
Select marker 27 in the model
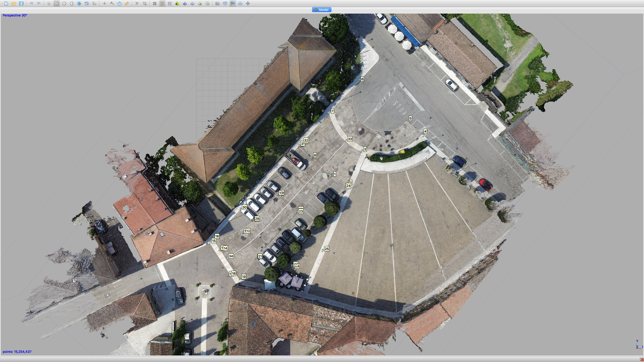tap(296, 264)
